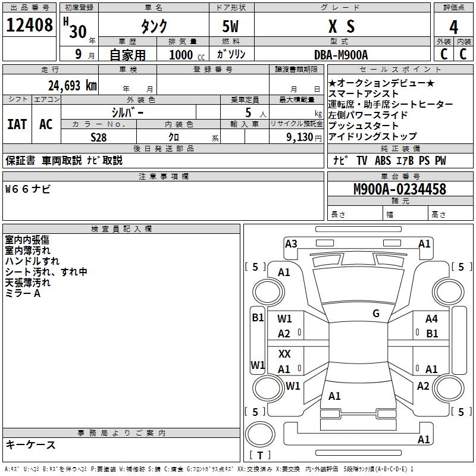476x476 pixels.
Task: Select the G windshield mark on the diagram
Action: pos(376,314)
